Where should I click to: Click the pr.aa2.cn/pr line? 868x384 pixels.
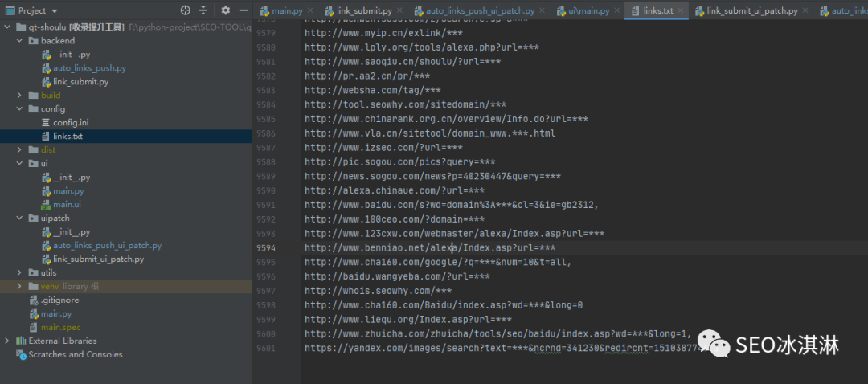point(367,76)
